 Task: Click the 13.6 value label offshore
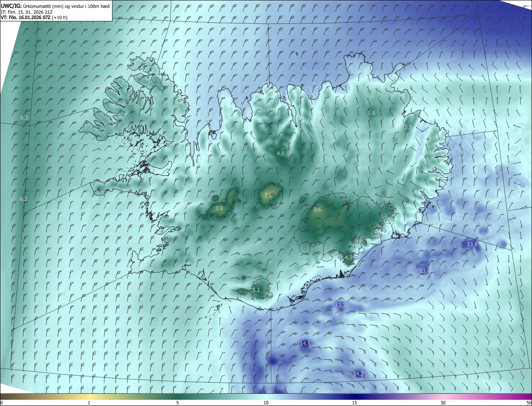472,245
